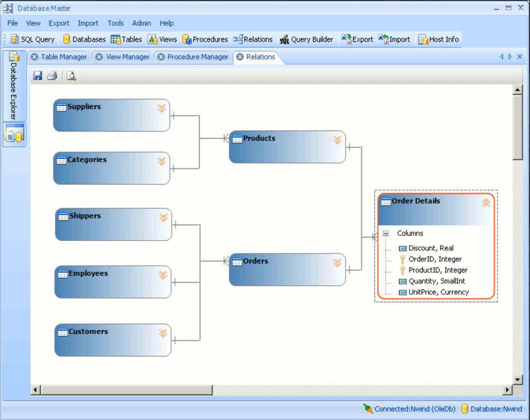Click the horizontal scrollbar right arrow
This screenshot has width=530, height=420.
(507, 390)
